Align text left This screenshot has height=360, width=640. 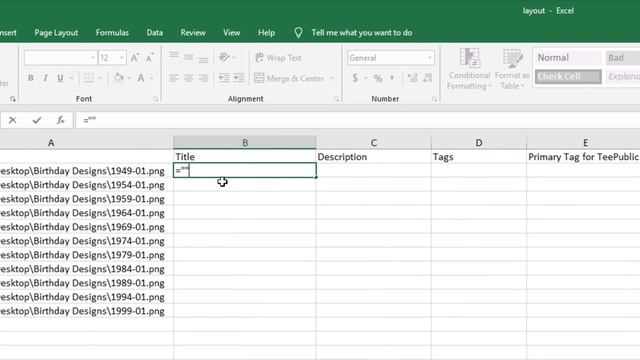(174, 78)
